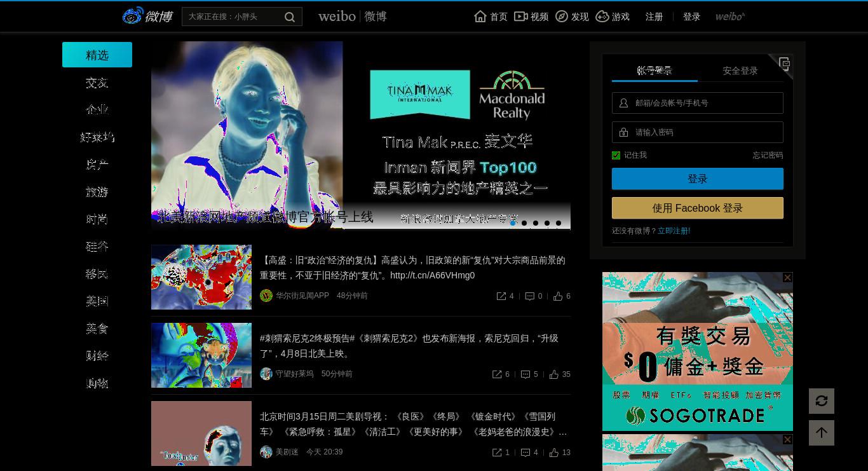This screenshot has width=868, height=471.
Task: Click repost icon on 高盛 post
Action: click(x=501, y=296)
